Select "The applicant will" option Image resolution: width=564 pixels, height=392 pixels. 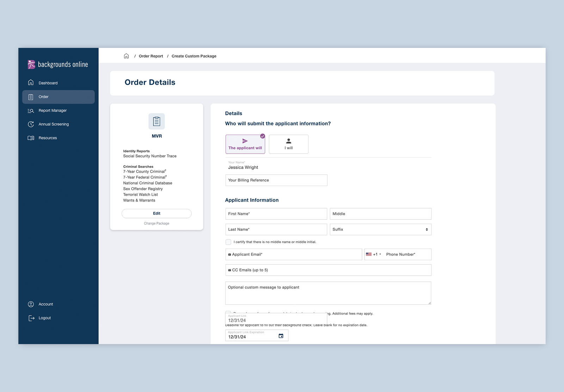tap(245, 144)
